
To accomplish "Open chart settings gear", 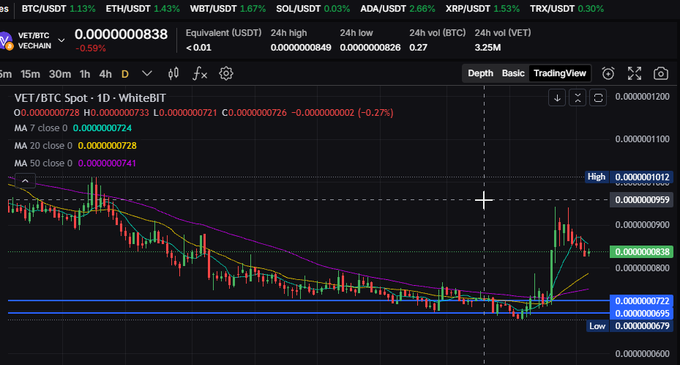I will click(226, 74).
